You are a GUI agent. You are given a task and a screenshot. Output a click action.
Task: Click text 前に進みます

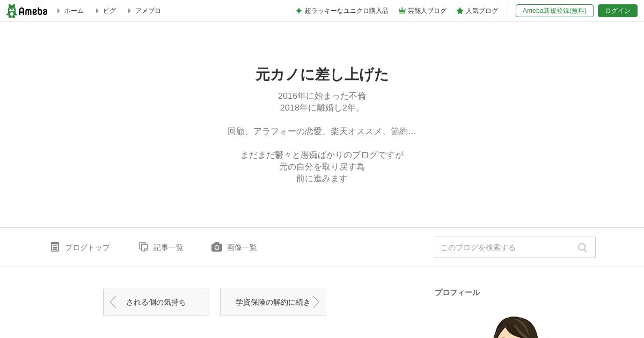click(322, 179)
